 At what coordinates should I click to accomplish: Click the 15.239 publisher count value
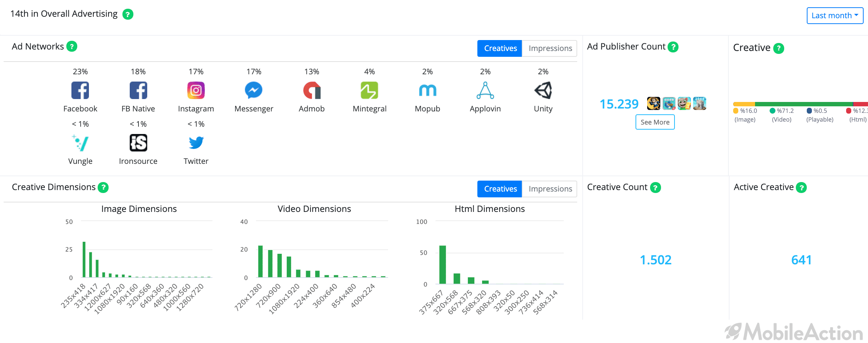[619, 104]
